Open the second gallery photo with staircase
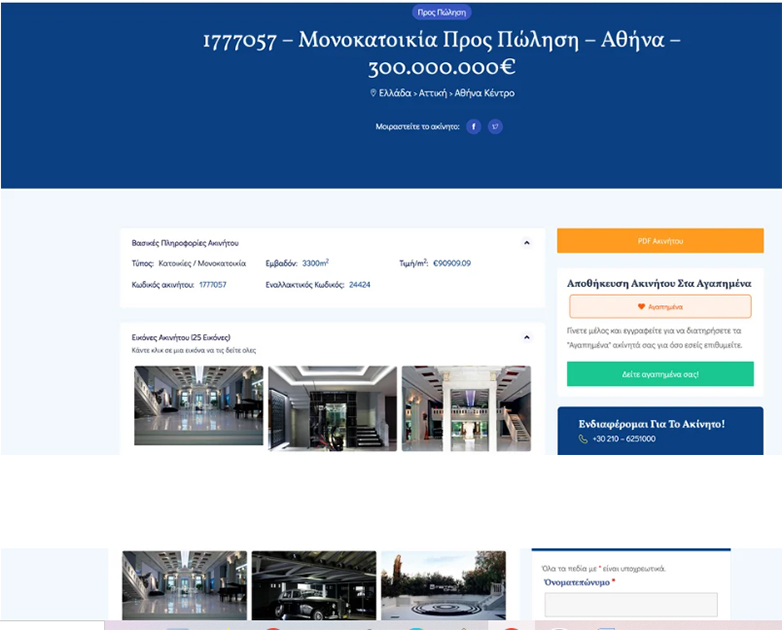782x630 pixels. tap(332, 407)
